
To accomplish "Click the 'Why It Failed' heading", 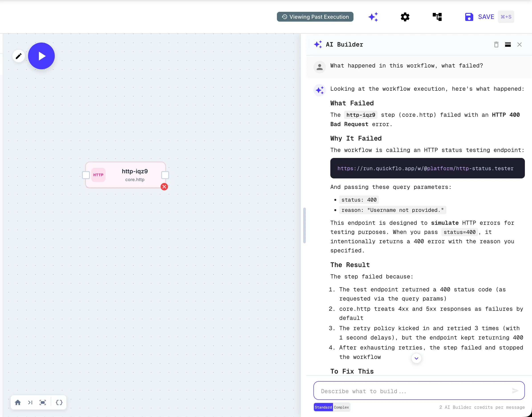I will [x=356, y=138].
